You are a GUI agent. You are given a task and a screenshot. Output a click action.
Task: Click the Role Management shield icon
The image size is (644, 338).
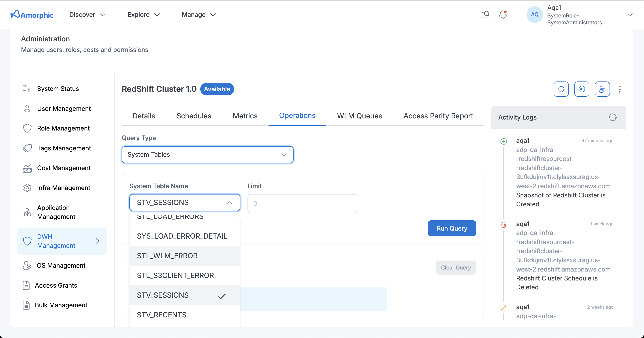(27, 128)
